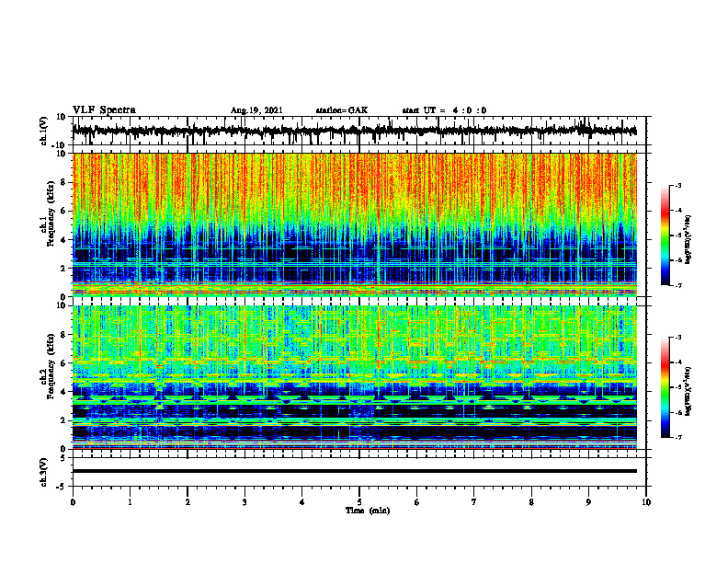Click the ch.2 spectrogram plot area

(x=355, y=377)
